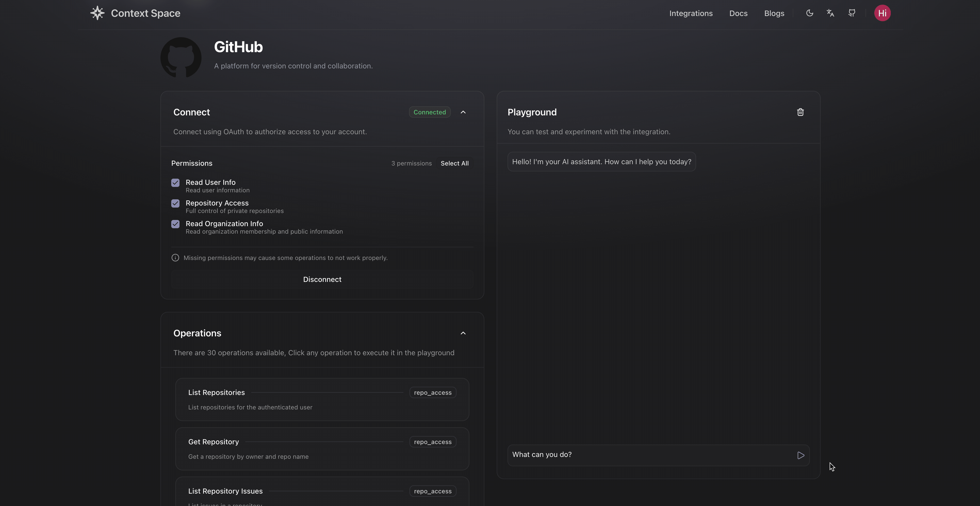980x506 pixels.
Task: Toggle the Repository Access checkbox
Action: (x=175, y=203)
